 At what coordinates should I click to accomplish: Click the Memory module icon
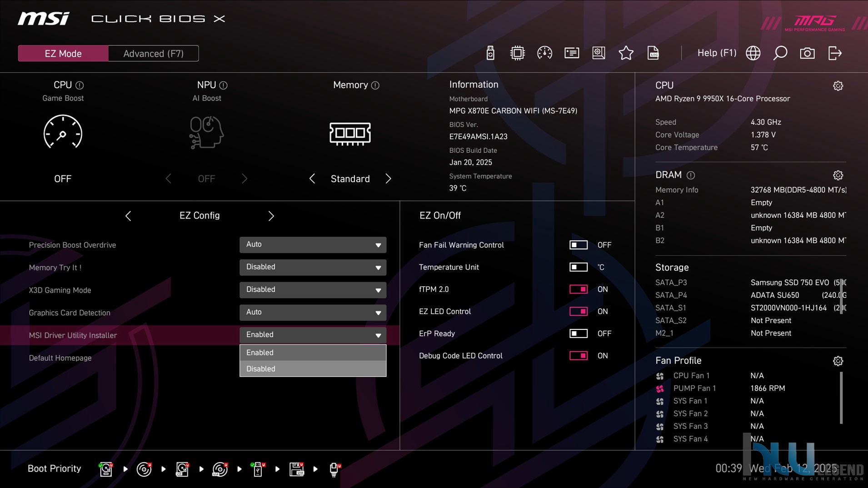(x=350, y=134)
